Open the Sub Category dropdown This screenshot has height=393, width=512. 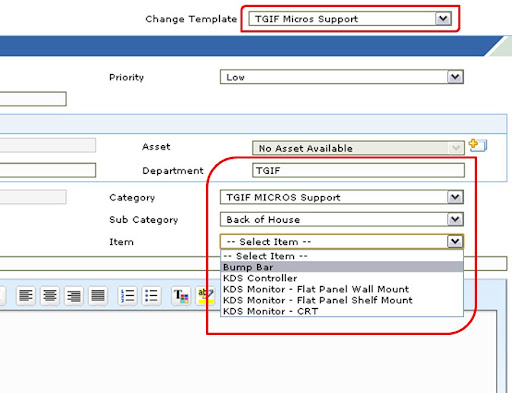pos(342,219)
